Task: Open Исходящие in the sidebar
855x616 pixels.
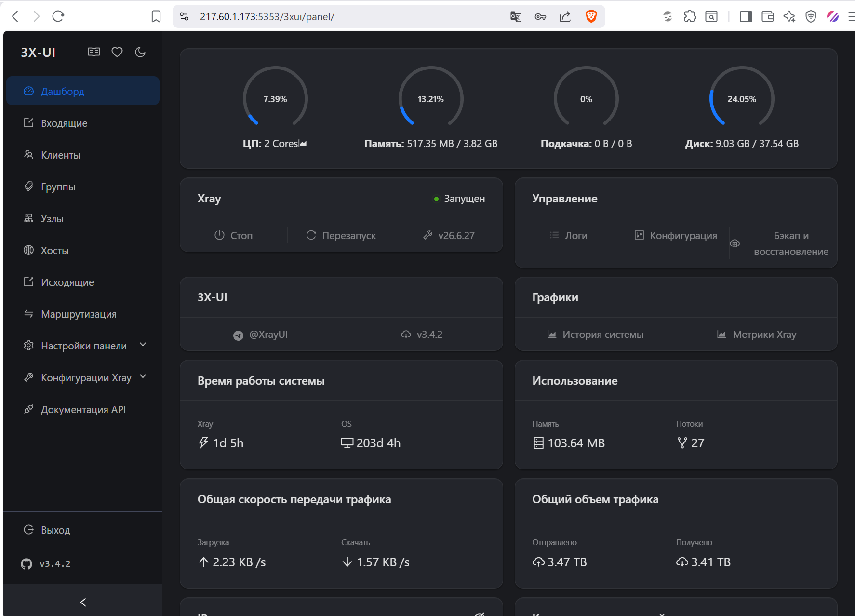Action: pos(83,282)
